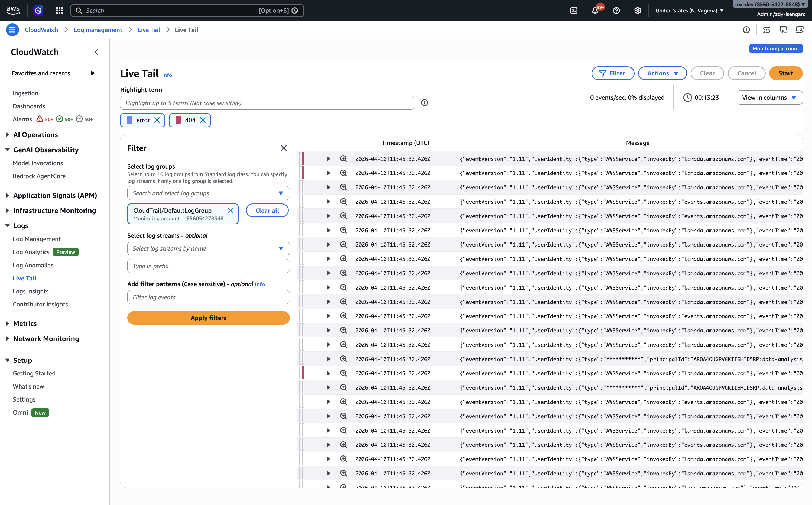
Task: Open the Actions dropdown
Action: click(662, 73)
